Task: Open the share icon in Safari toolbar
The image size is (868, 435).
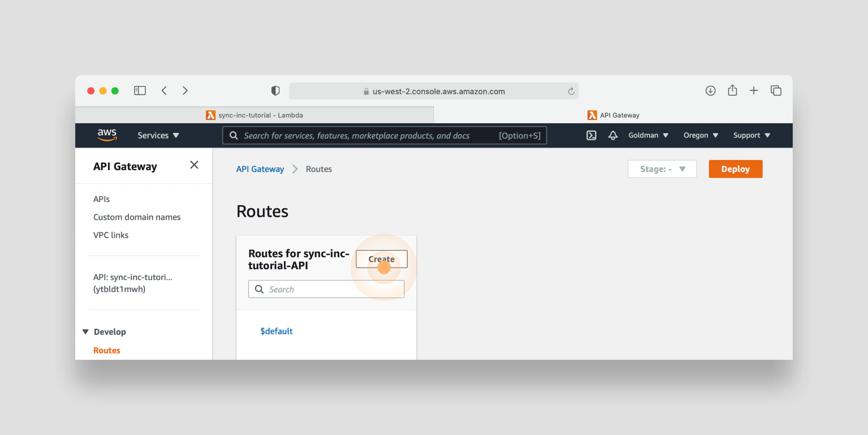Action: coord(732,91)
